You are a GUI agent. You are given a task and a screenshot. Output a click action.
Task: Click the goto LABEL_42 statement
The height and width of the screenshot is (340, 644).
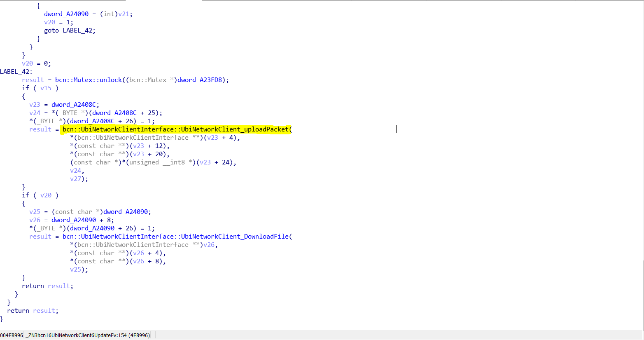[70, 30]
